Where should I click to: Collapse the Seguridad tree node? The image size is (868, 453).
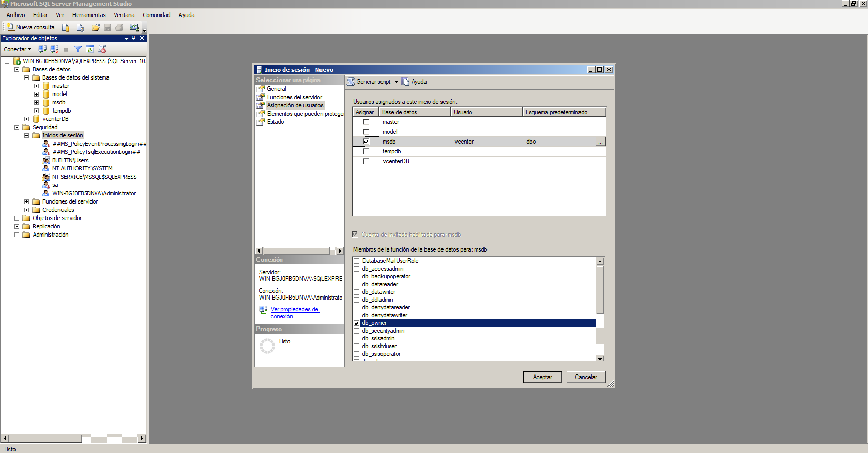[17, 127]
